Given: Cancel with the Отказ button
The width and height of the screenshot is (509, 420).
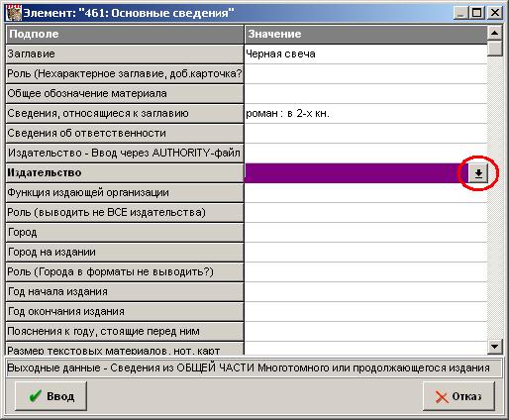Looking at the screenshot, I should point(458,396).
